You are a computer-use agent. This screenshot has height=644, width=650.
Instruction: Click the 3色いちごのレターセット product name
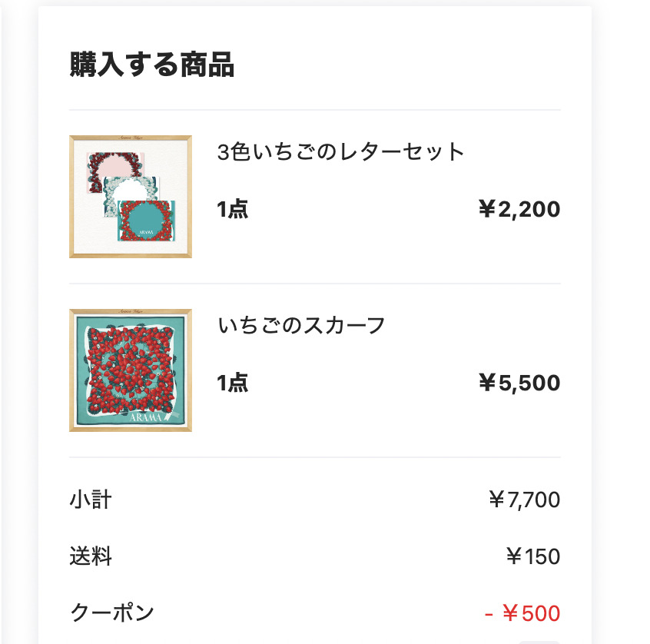(340, 151)
